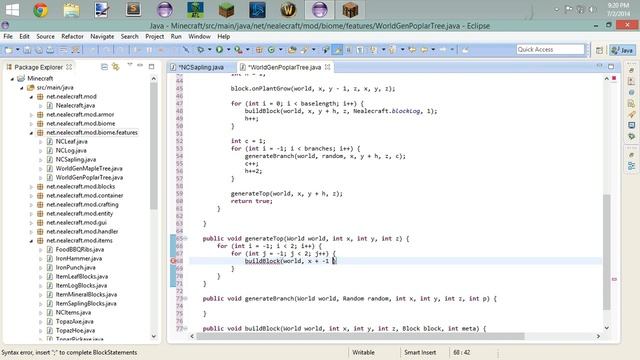
Task: Click the Quick Access search field
Action: (x=550, y=49)
